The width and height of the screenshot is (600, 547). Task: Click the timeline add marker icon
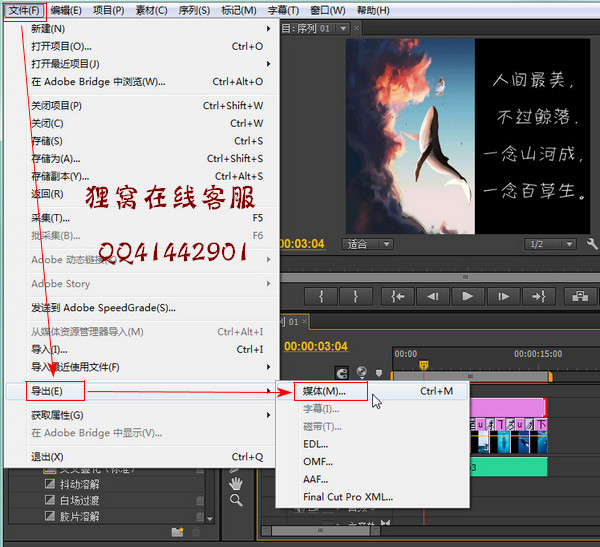coord(379,373)
